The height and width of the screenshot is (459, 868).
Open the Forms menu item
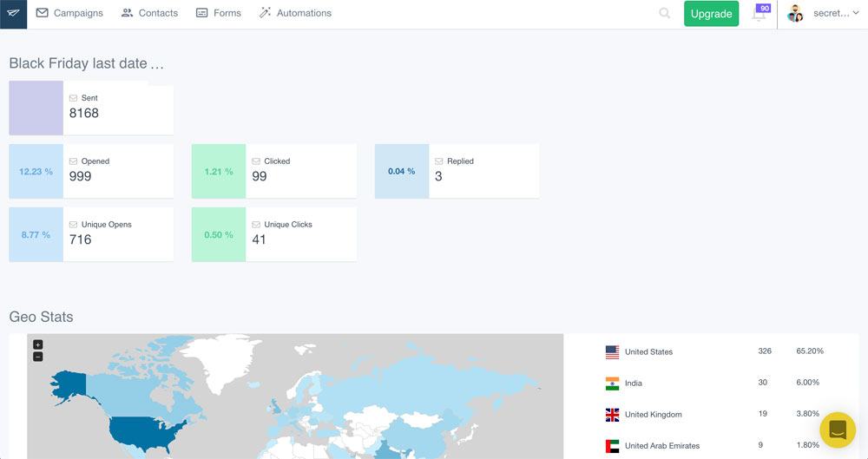[x=219, y=14]
